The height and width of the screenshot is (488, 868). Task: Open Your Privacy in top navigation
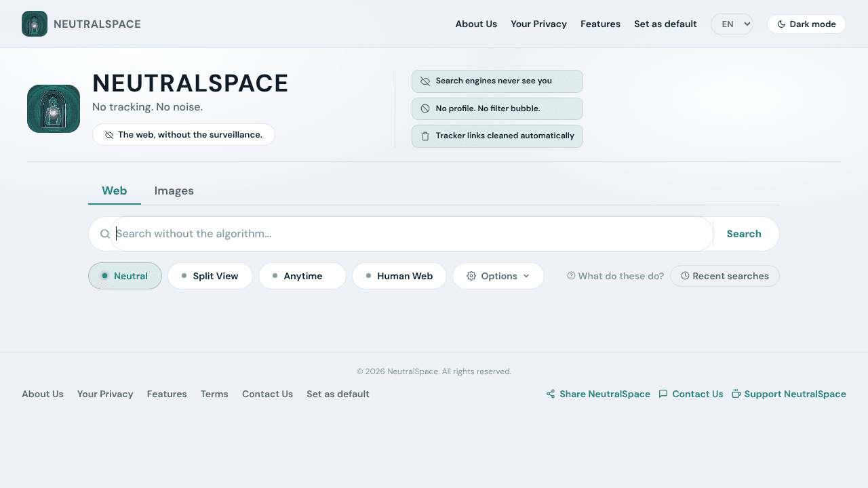[538, 24]
